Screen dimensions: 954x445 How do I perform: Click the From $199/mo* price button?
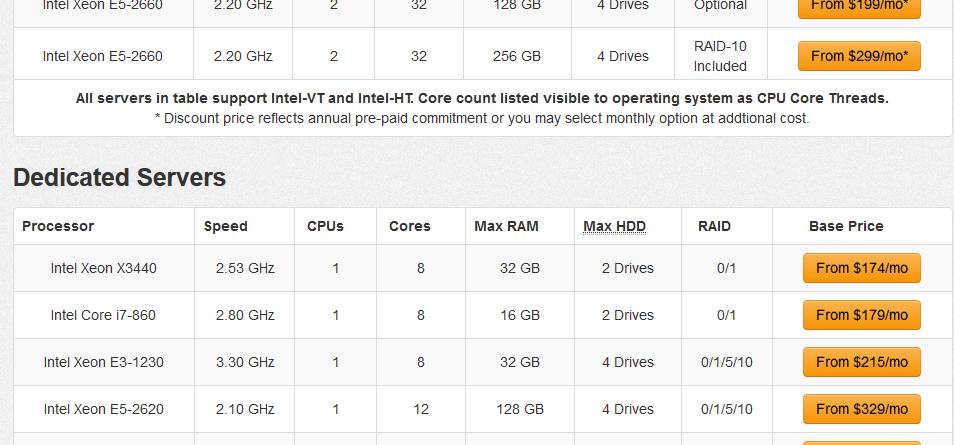(859, 9)
